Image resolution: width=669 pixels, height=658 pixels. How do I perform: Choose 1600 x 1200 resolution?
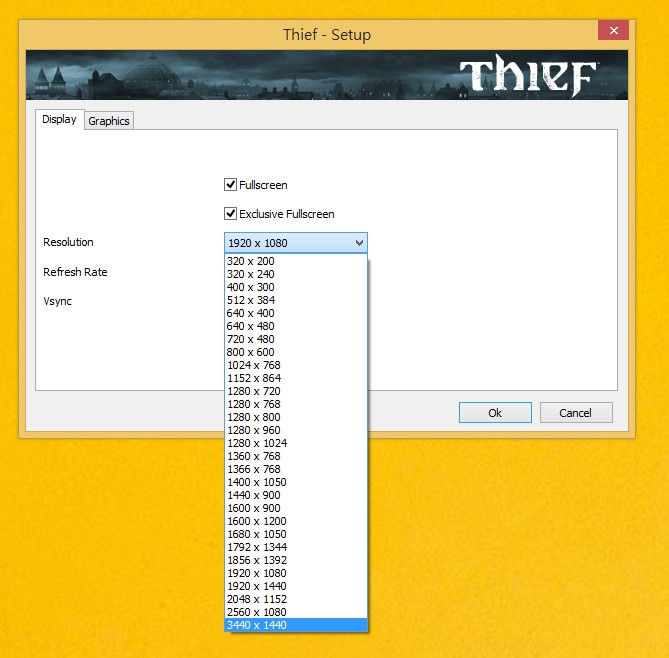296,521
